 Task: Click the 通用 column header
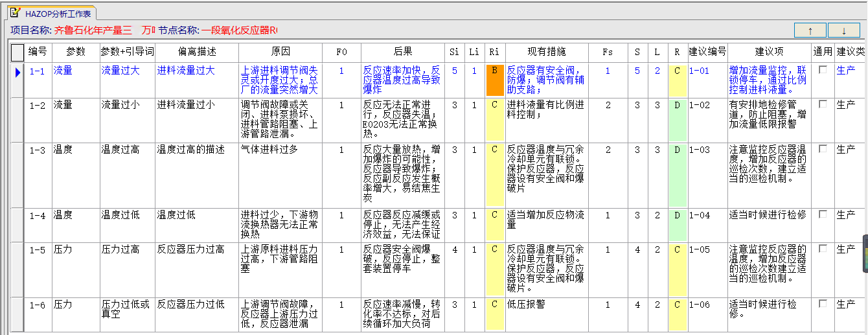(x=823, y=52)
